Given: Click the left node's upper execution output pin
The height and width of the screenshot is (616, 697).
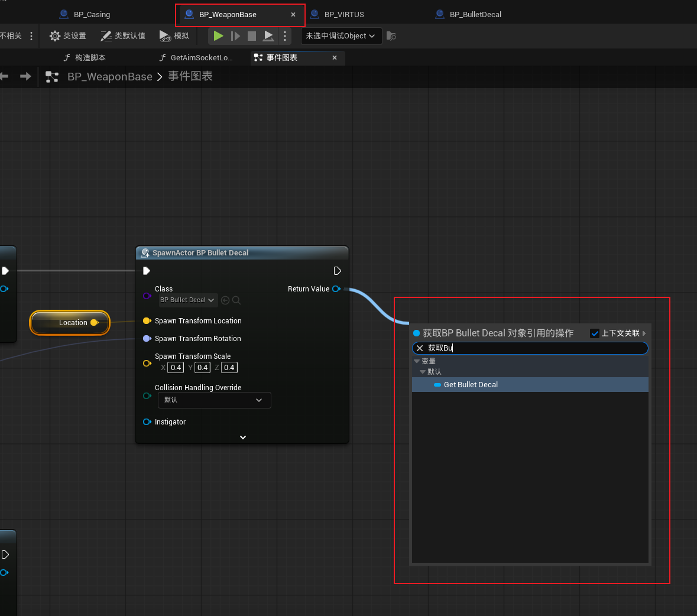Looking at the screenshot, I should coord(5,271).
